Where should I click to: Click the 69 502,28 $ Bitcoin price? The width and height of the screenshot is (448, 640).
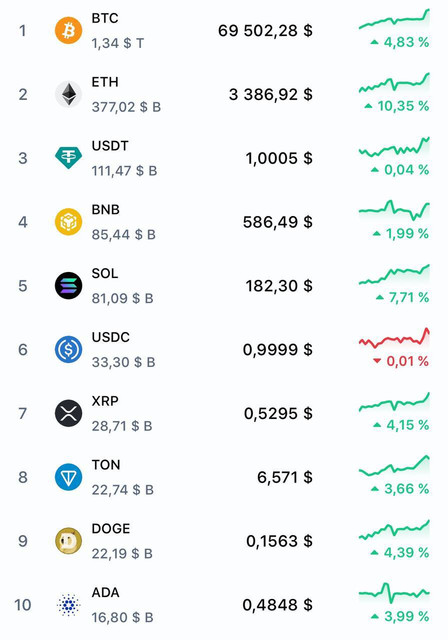coord(265,31)
